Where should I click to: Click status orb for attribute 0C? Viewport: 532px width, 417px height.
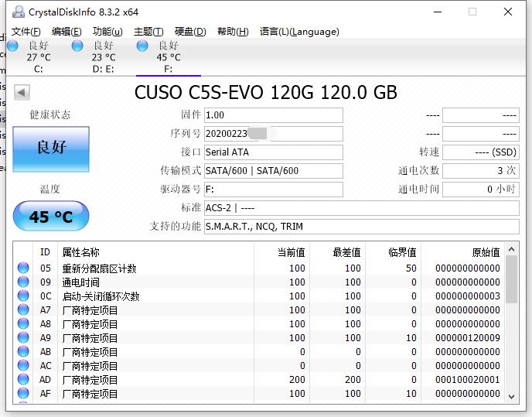23,296
